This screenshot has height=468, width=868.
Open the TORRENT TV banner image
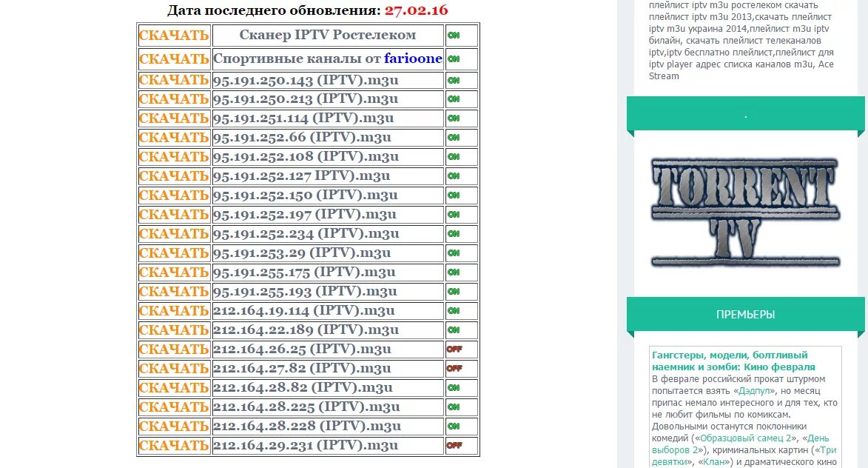click(x=745, y=212)
